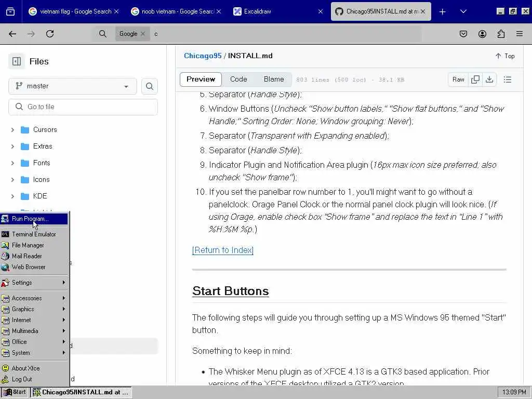
Task: Expand the Settings submenu
Action: (34, 283)
